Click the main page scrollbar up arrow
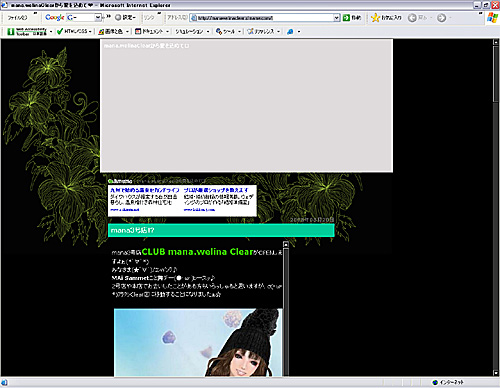 click(x=496, y=42)
